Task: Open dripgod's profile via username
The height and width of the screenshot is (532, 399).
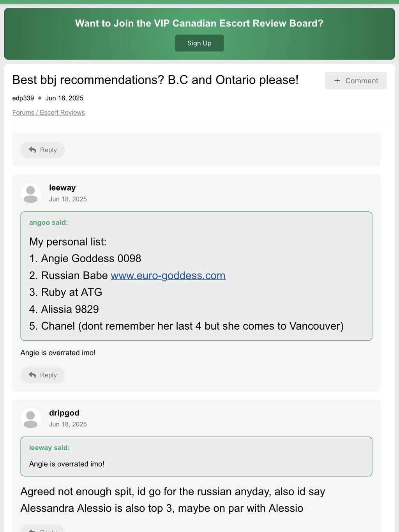Action: click(64, 413)
